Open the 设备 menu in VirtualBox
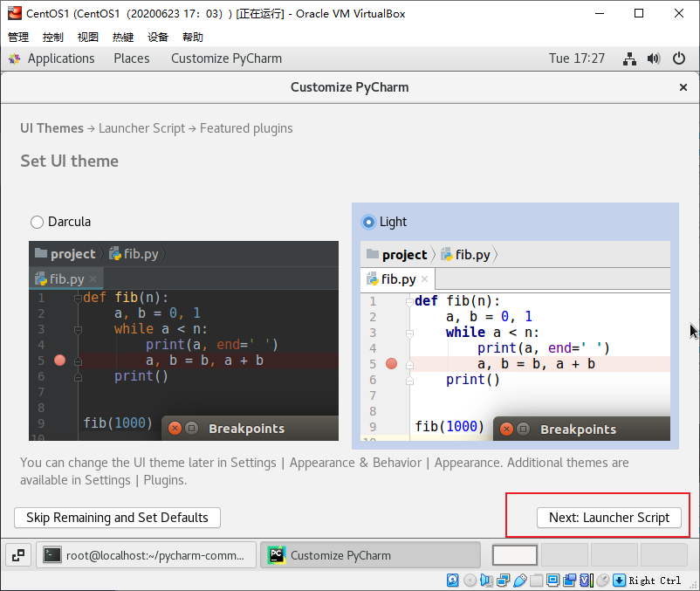 click(157, 37)
